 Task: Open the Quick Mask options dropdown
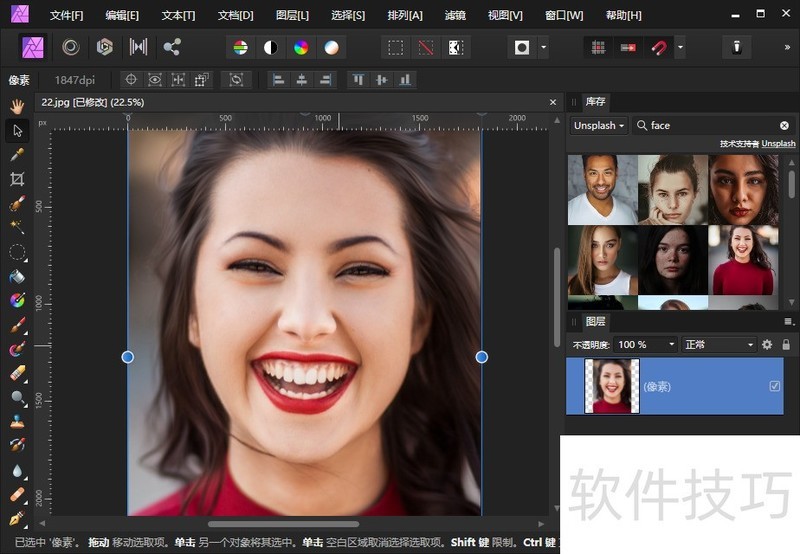(x=543, y=48)
